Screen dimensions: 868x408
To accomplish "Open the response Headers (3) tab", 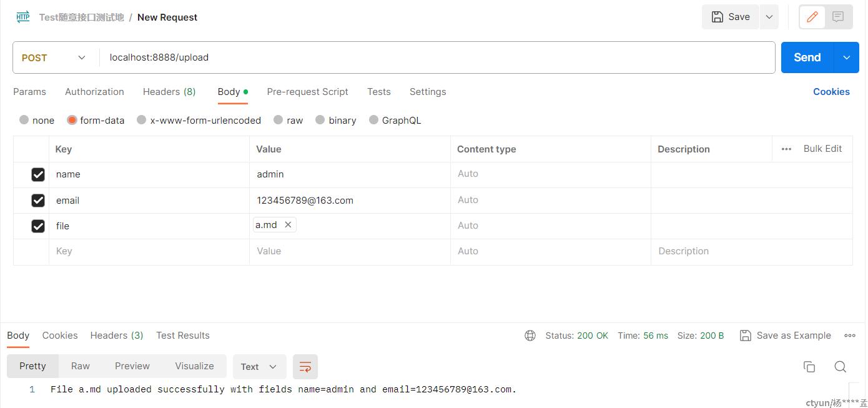I will click(x=117, y=336).
